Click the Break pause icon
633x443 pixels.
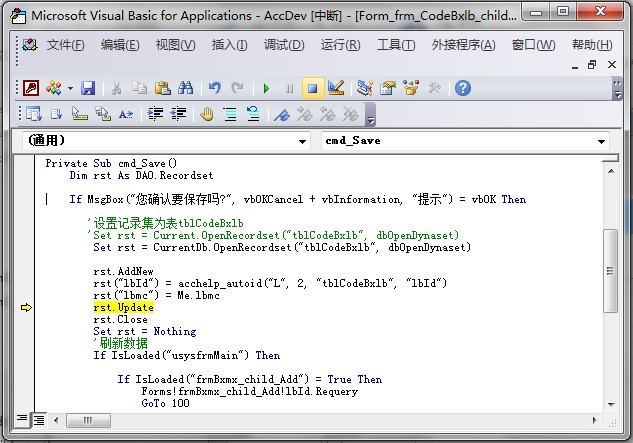pos(289,88)
